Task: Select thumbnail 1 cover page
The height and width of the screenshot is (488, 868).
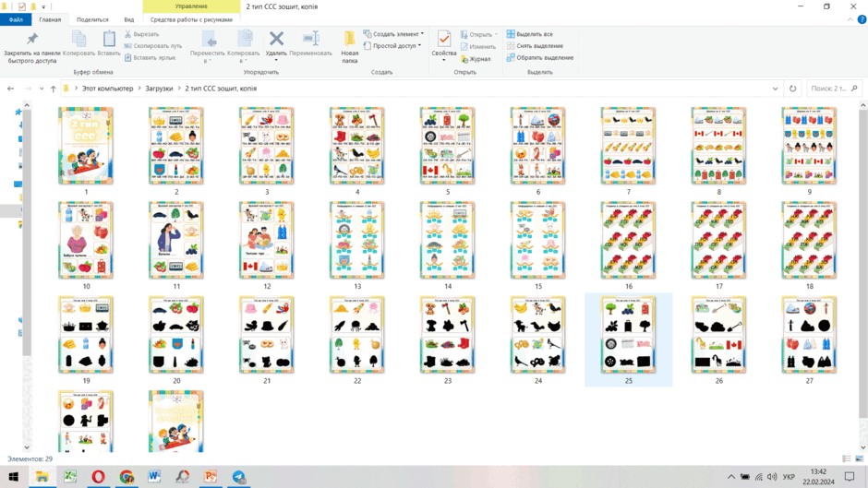Action: click(x=86, y=146)
